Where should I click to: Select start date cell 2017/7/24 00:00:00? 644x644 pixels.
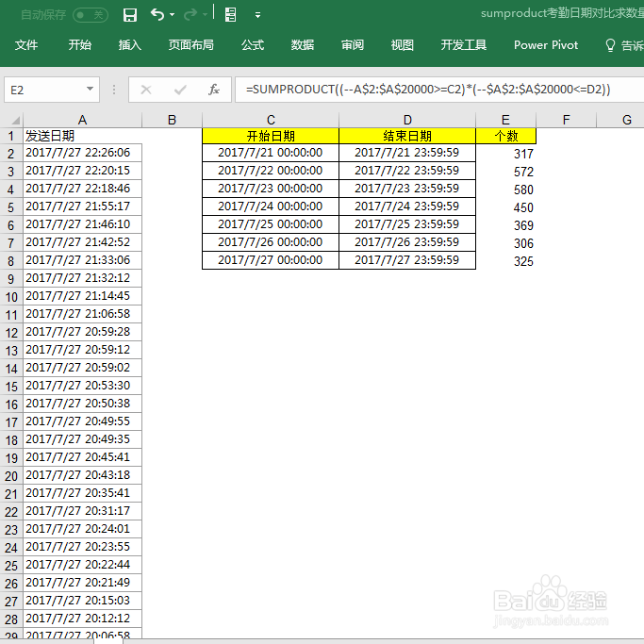point(271,206)
